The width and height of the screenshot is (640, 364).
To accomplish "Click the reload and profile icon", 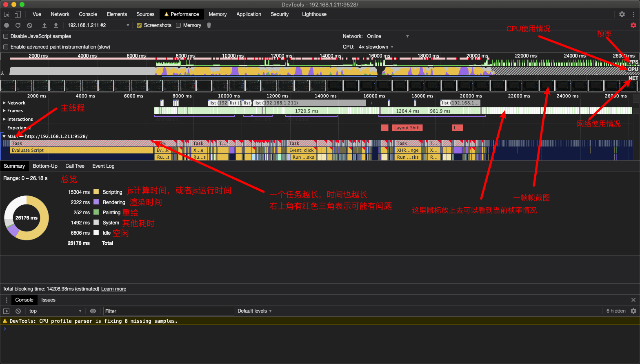I will tap(18, 25).
